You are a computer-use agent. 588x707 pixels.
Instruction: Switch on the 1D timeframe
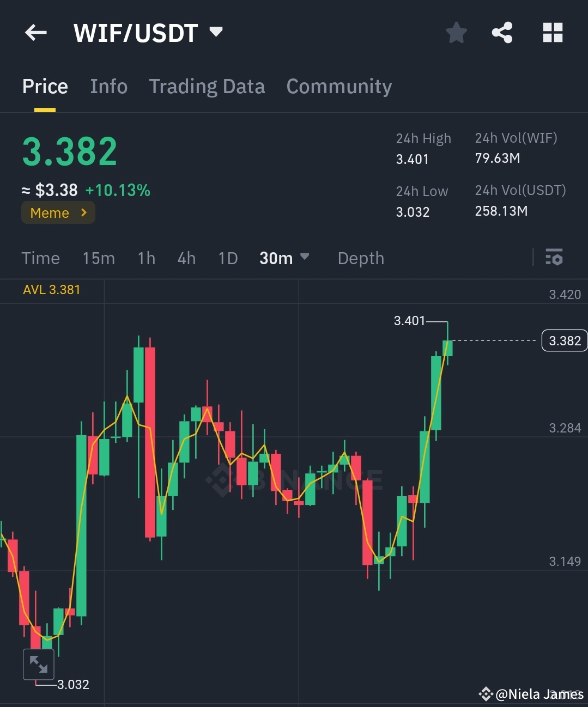228,258
